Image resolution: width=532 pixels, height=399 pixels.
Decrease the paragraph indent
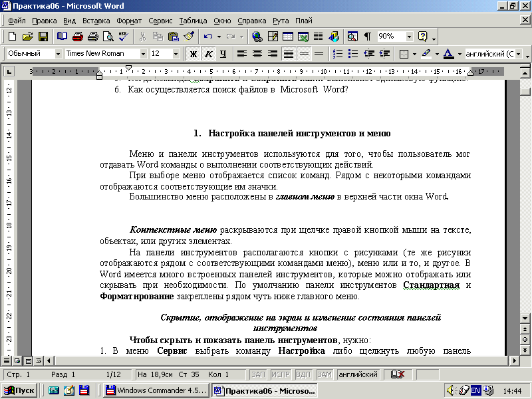coord(369,54)
